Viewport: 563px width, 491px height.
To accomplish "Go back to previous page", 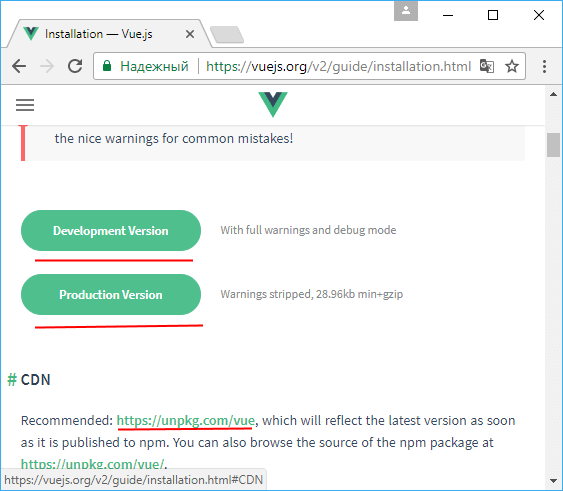I will (19, 66).
